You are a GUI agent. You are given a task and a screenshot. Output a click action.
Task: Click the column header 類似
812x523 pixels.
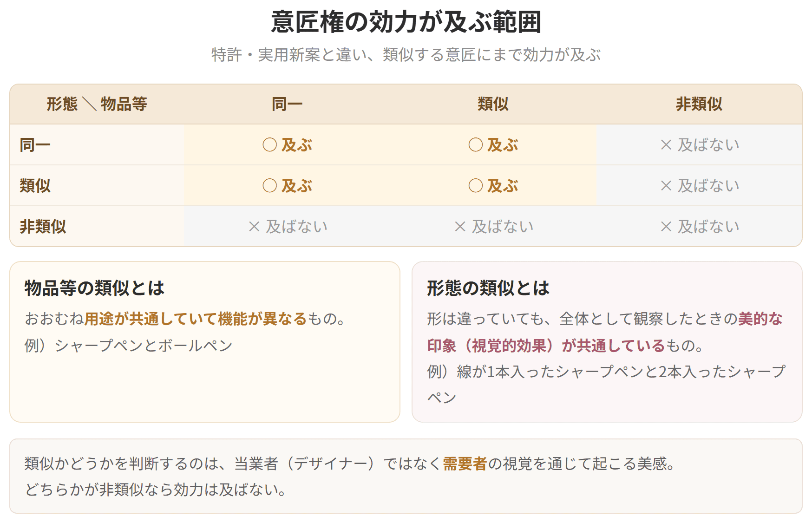[x=493, y=104]
